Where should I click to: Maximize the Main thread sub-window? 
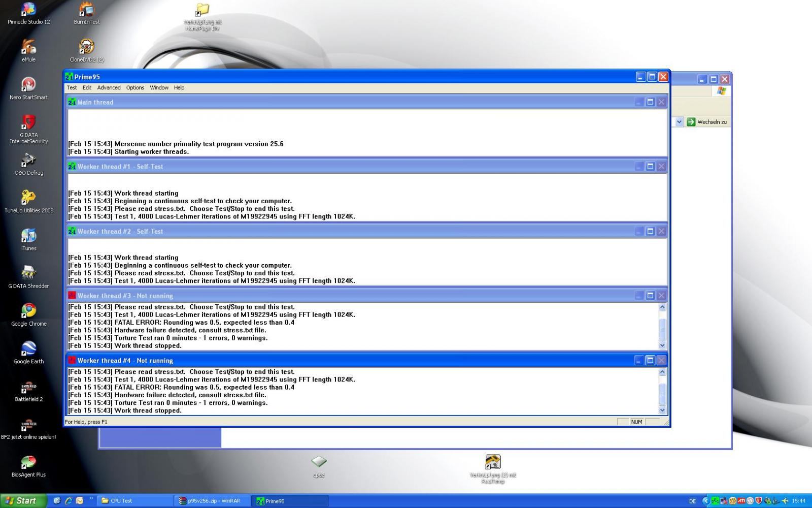tap(650, 102)
